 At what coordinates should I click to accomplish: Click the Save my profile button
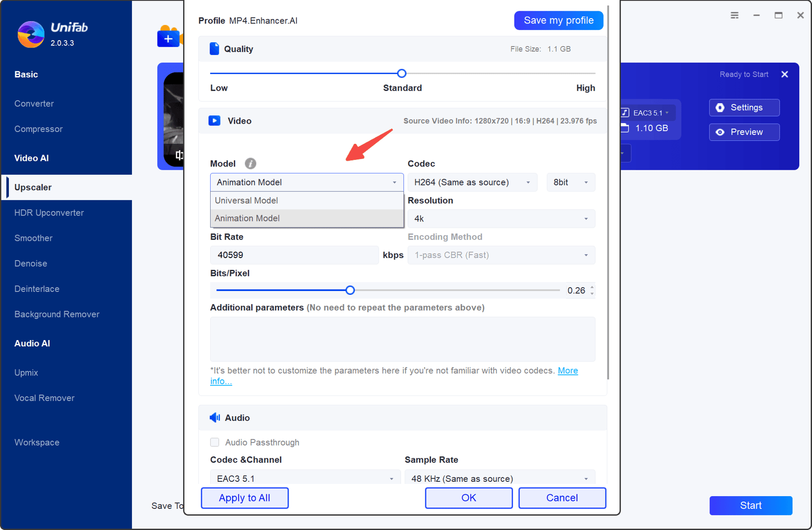pos(559,20)
